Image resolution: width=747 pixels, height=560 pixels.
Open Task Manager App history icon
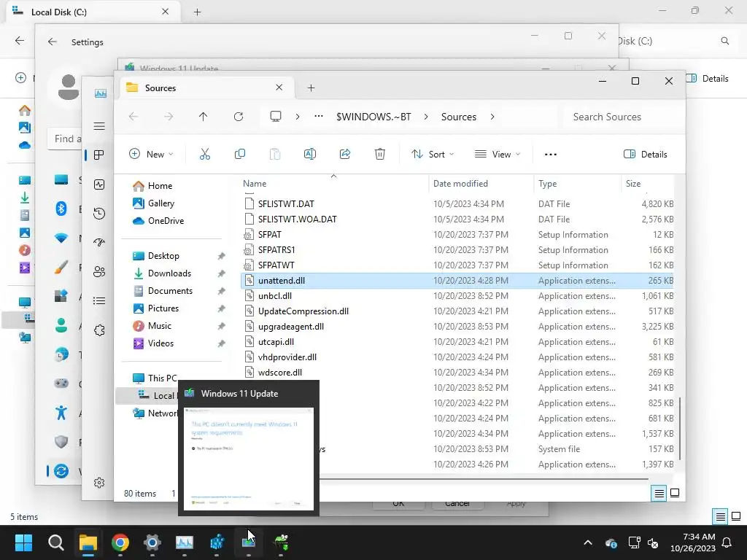(99, 214)
